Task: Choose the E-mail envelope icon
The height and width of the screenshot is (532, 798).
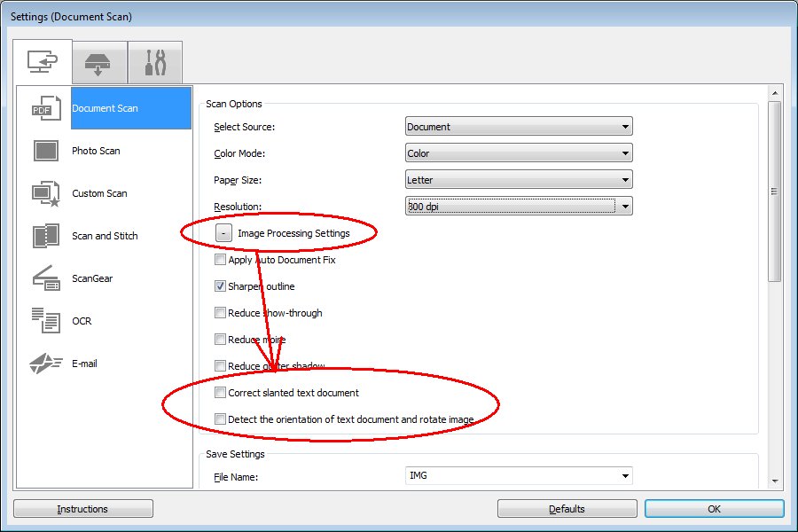Action: (44, 364)
